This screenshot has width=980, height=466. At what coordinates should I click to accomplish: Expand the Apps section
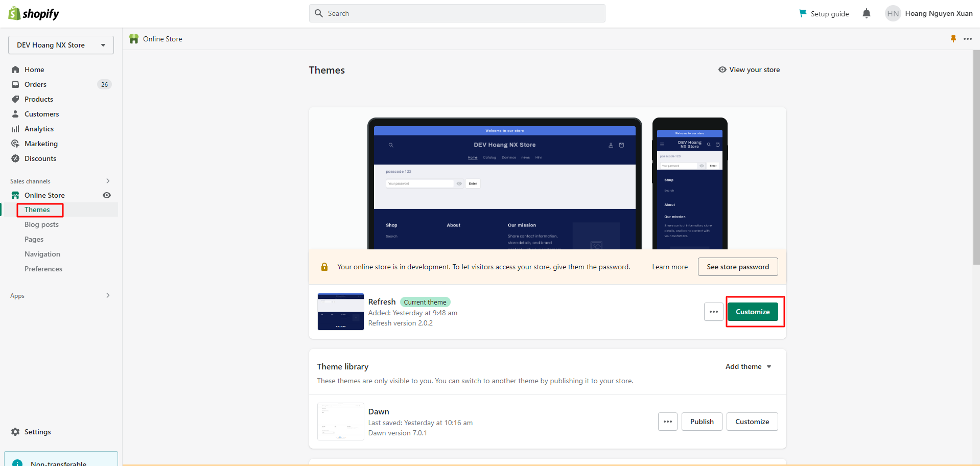pos(108,295)
